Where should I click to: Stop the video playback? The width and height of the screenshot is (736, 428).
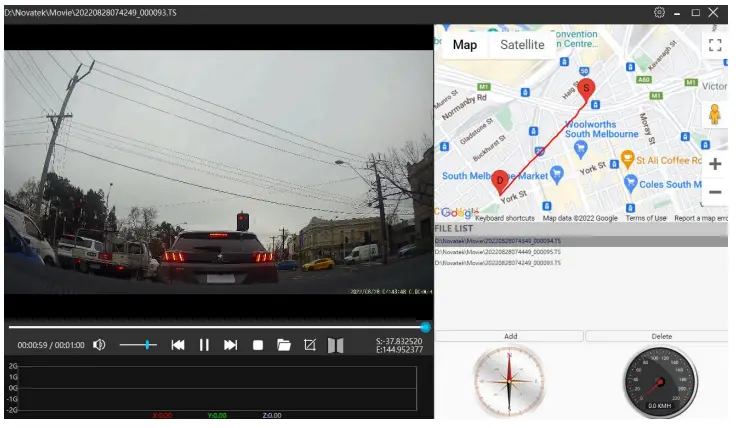[258, 345]
